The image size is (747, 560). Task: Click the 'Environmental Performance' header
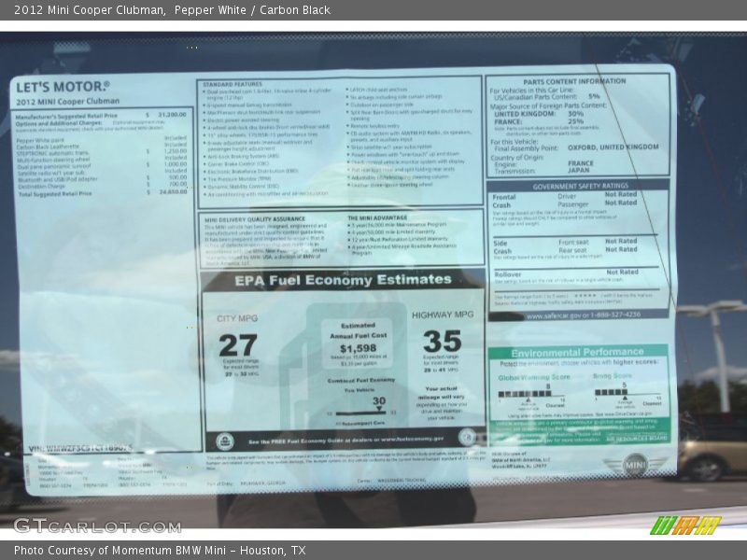577,353
